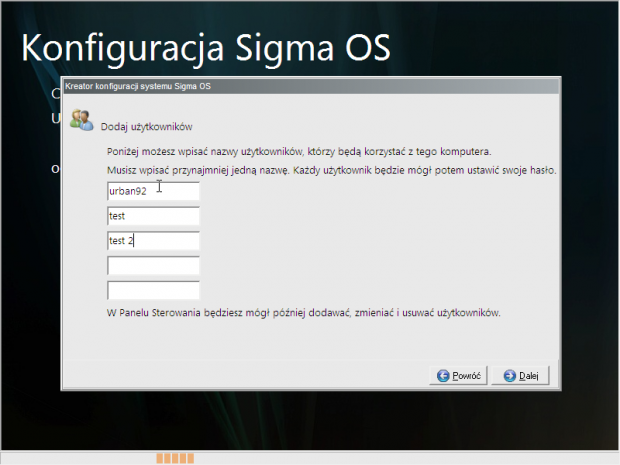Click the Dodaj użytkowników heading

coord(146,127)
